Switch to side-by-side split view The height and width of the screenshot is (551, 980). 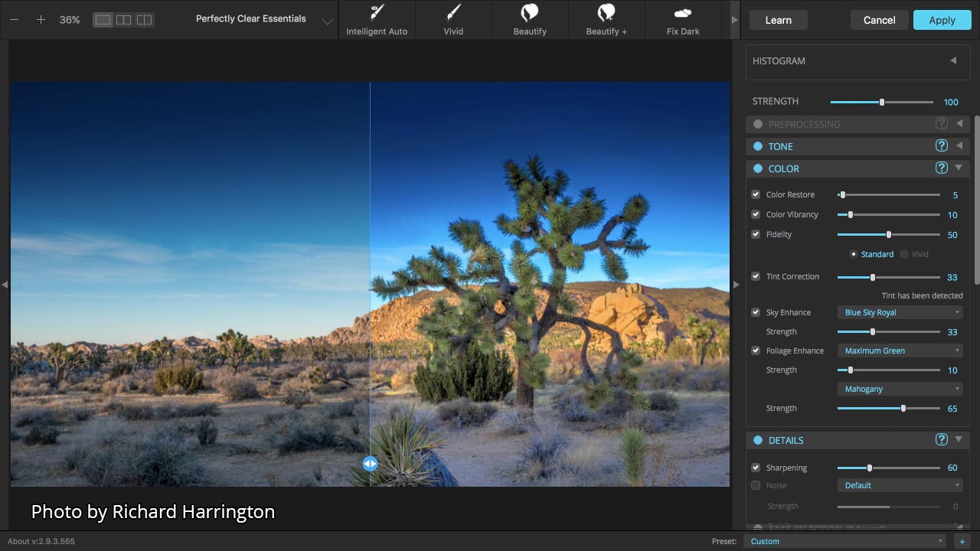tap(123, 20)
